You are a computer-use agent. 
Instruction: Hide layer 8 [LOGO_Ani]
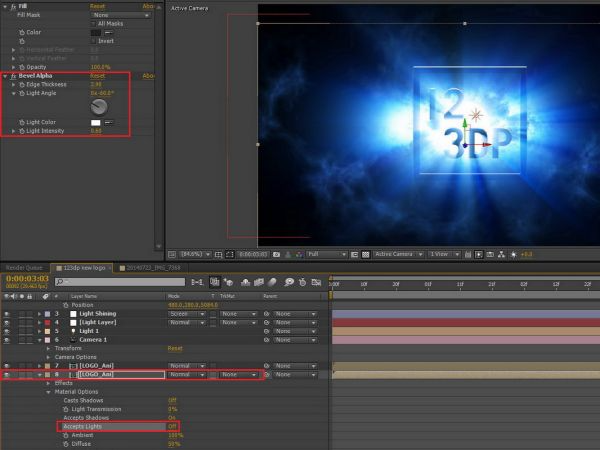coord(7,375)
